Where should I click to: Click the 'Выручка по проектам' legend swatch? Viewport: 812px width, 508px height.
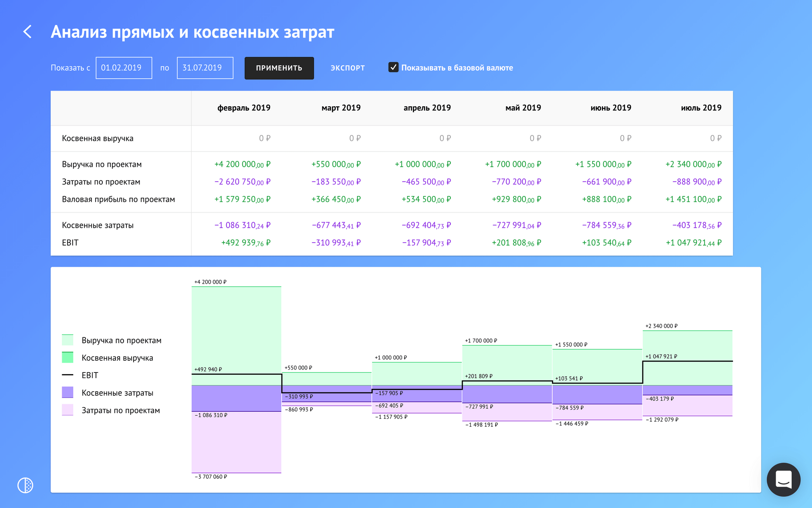click(68, 340)
